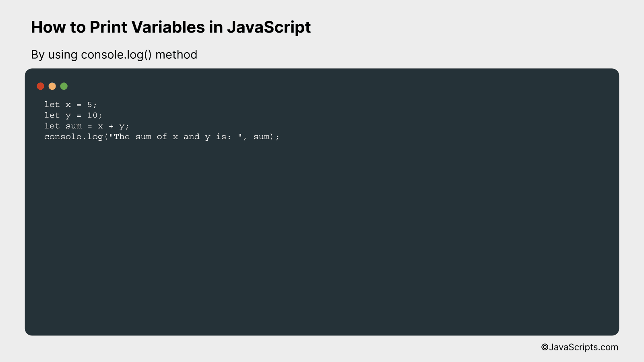The height and width of the screenshot is (362, 644).
Task: Click the console.log code line
Action: click(162, 137)
